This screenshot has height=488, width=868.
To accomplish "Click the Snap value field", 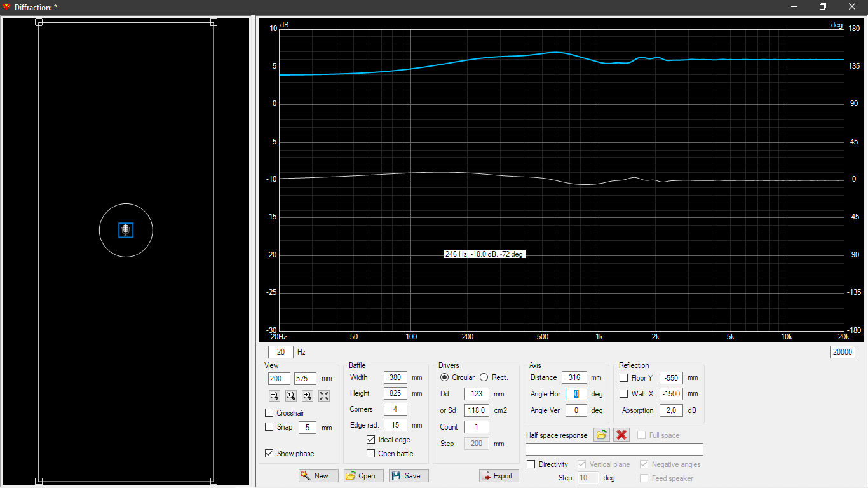I will point(308,428).
